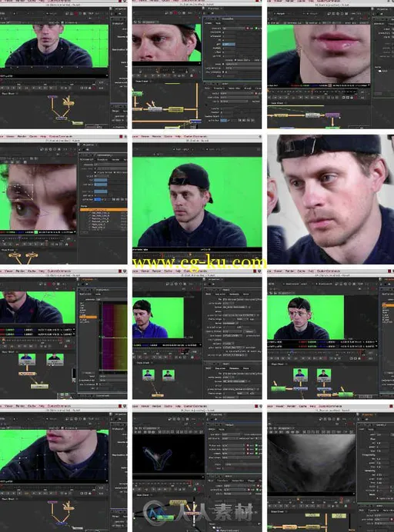Toggle the first shape checkbox under the highlighted Roto row
Image resolution: width=394 pixels, height=532 pixels.
pos(90,213)
